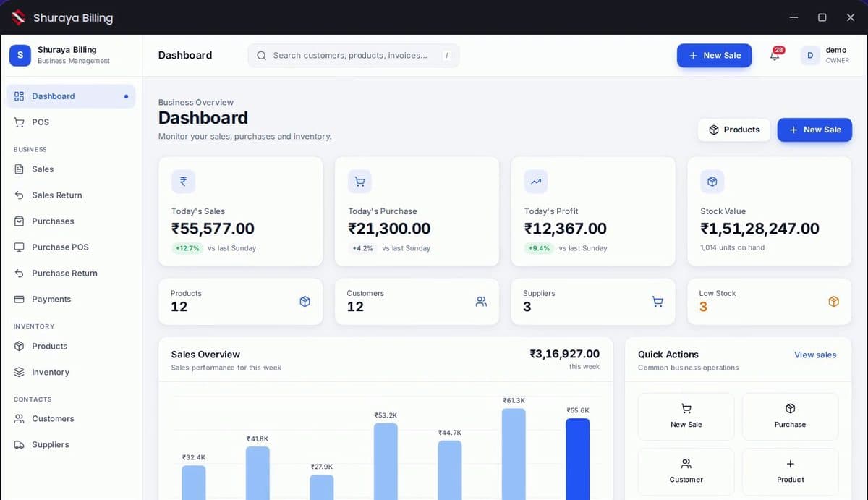Click the D user avatar
The height and width of the screenshot is (500, 868).
point(810,56)
